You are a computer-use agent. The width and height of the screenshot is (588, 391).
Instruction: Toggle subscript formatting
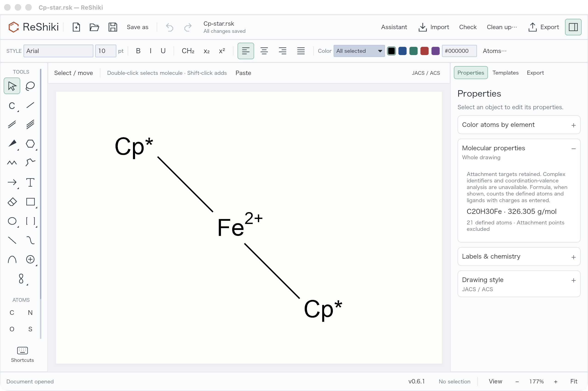[206, 51]
